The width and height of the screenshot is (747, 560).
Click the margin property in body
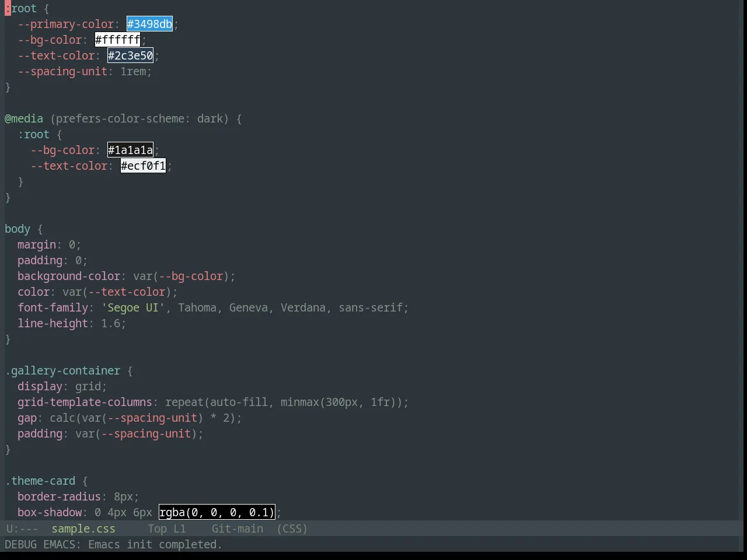pos(37,244)
